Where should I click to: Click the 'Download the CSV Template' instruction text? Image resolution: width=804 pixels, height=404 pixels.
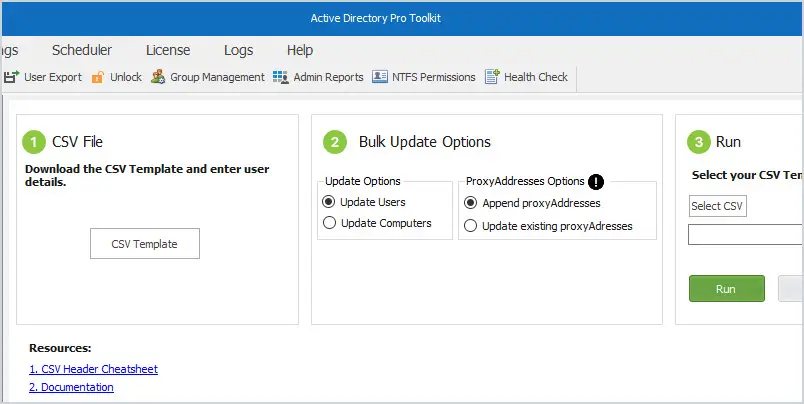(x=147, y=175)
